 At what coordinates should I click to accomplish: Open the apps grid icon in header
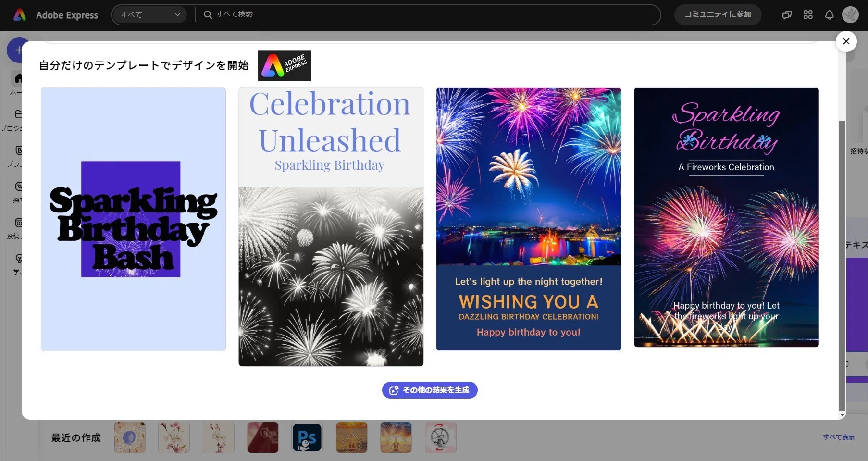808,15
